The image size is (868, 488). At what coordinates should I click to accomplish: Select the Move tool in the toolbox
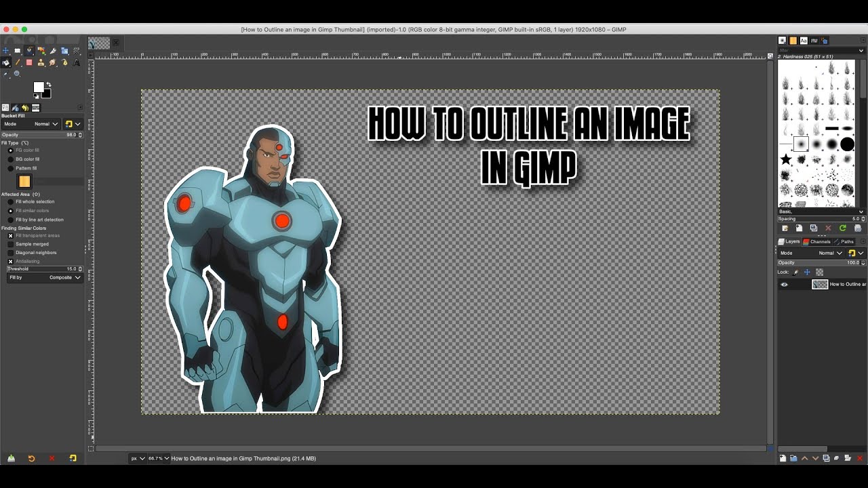point(5,50)
